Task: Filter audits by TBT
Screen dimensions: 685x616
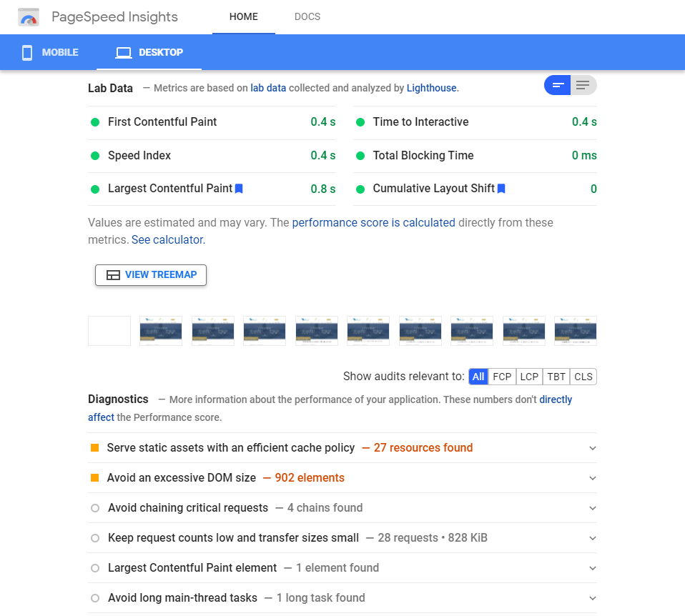Action: pos(556,377)
